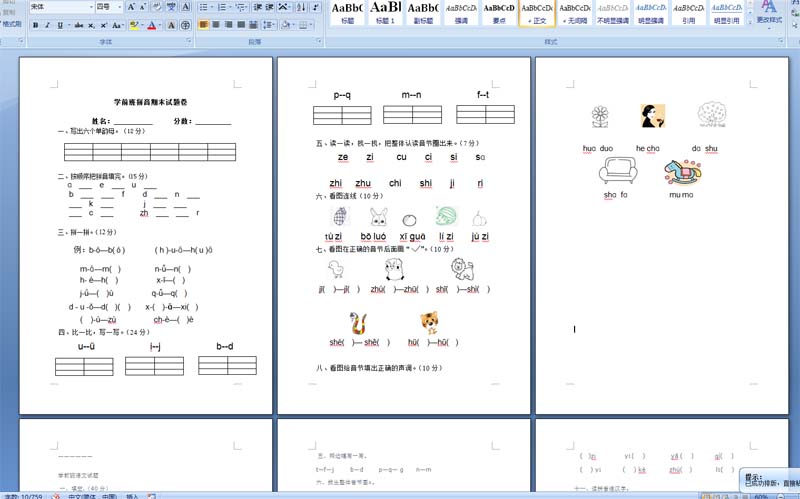
Task: Open the Paragraph dialog box launcher
Action: pos(319,41)
